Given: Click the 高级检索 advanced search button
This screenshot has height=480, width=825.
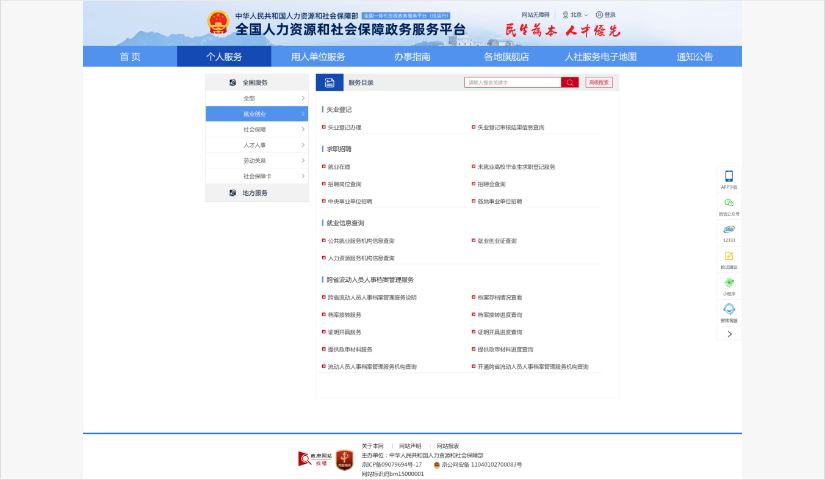Looking at the screenshot, I should [x=599, y=83].
